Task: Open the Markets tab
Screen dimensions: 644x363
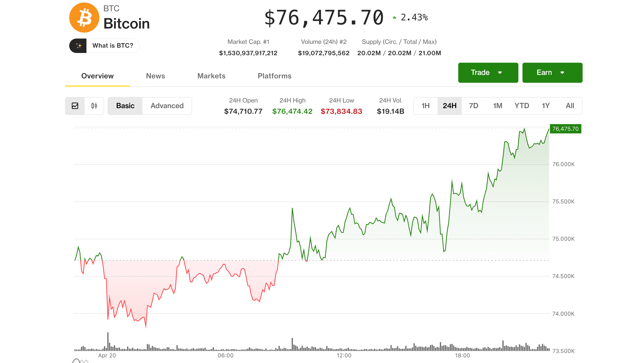Action: click(x=211, y=76)
